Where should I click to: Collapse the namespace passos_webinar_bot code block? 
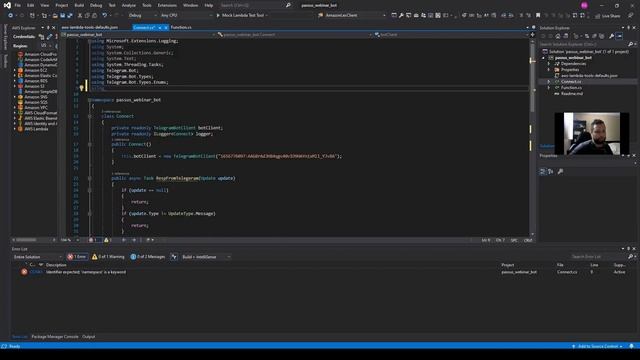(89, 100)
